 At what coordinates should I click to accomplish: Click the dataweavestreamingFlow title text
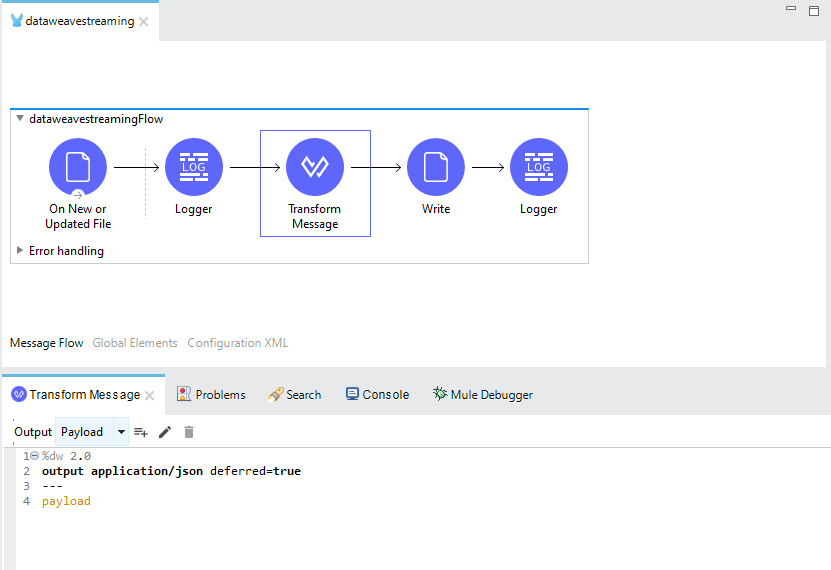(x=96, y=119)
